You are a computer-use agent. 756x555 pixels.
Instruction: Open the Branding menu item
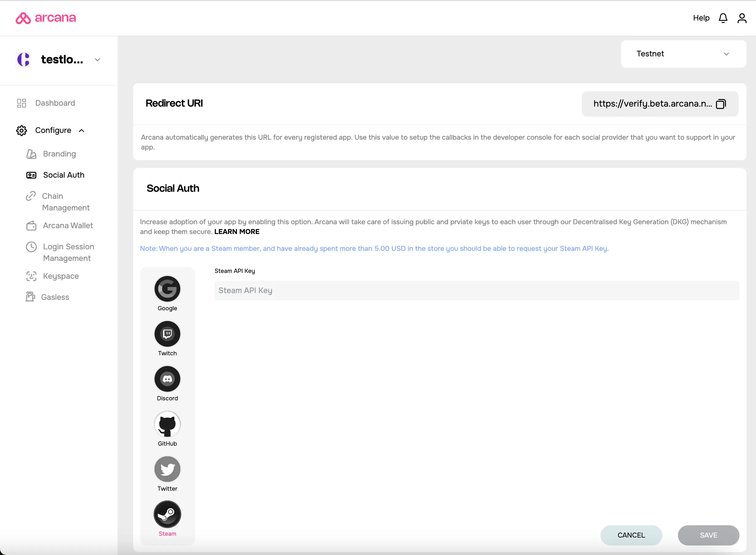click(x=59, y=154)
